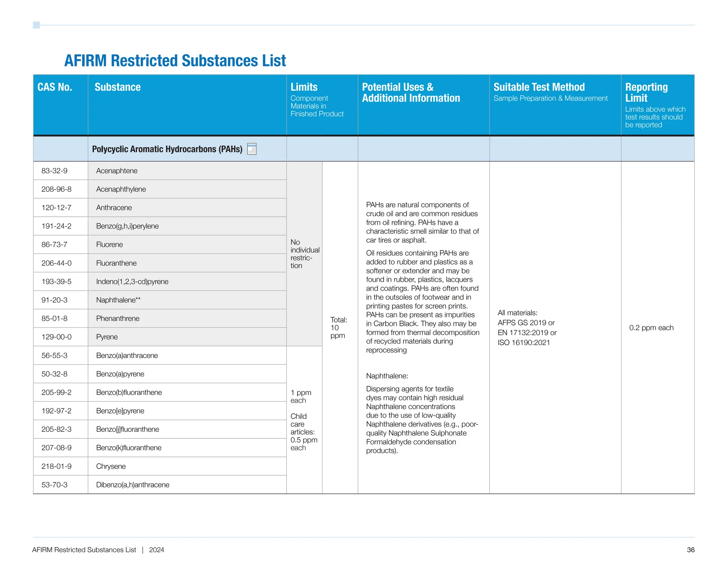Select the Acenaphtene substance row
This screenshot has height=562, width=728.
click(117, 171)
